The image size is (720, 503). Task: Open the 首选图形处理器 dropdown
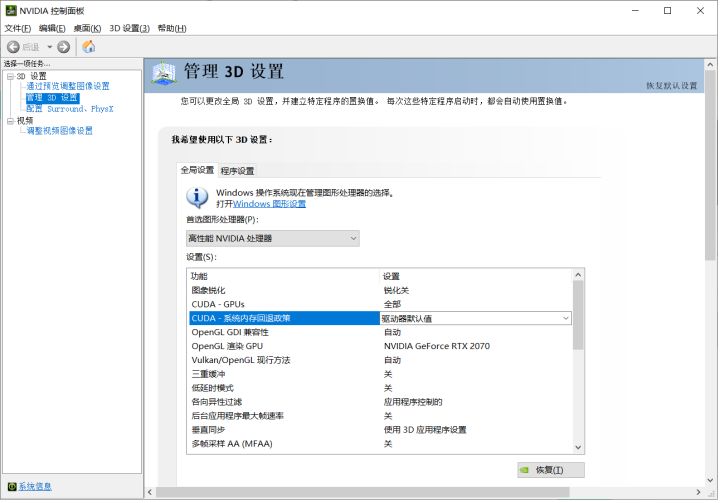(x=273, y=238)
